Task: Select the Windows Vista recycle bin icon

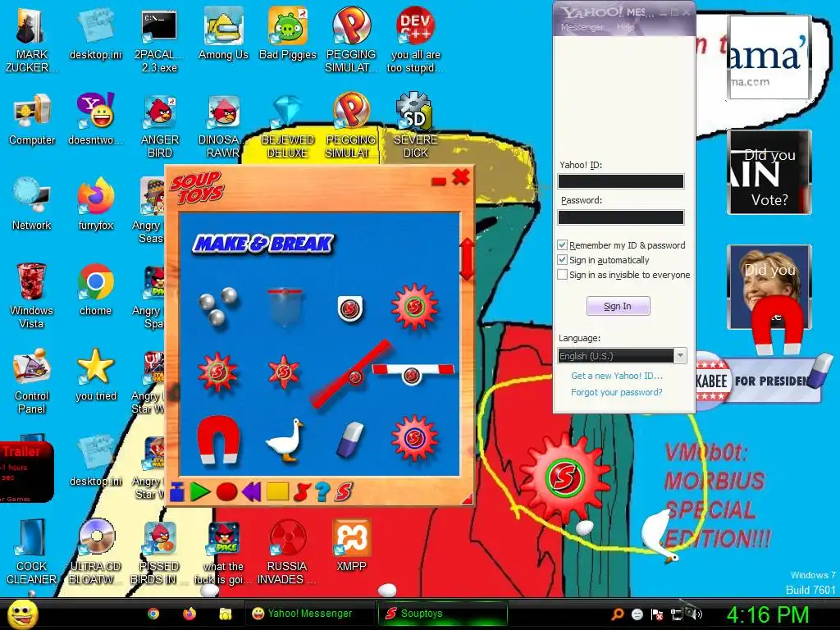Action: 32,295
